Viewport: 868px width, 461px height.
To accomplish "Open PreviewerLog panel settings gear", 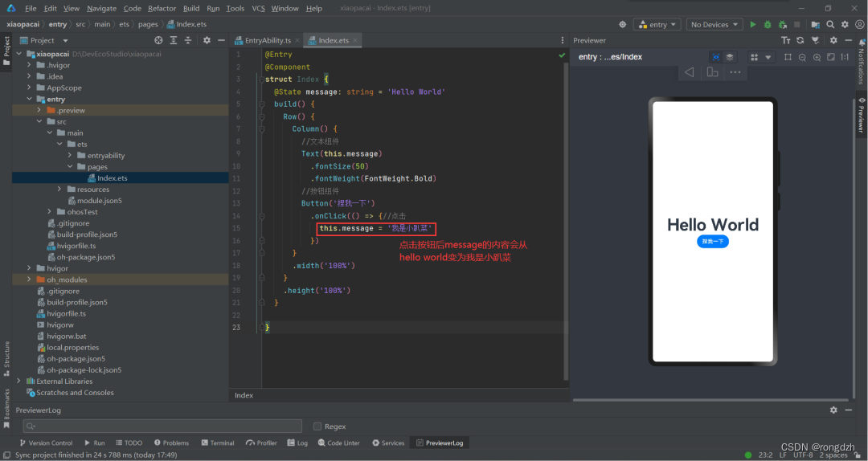I will point(833,410).
